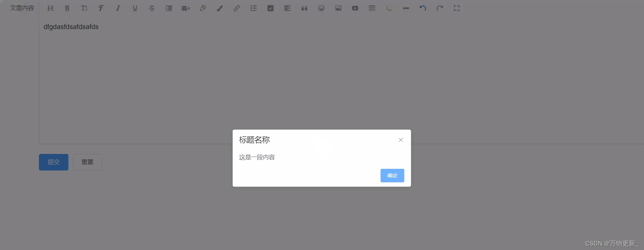
Task: Insert a table using grid icon
Action: click(372, 8)
